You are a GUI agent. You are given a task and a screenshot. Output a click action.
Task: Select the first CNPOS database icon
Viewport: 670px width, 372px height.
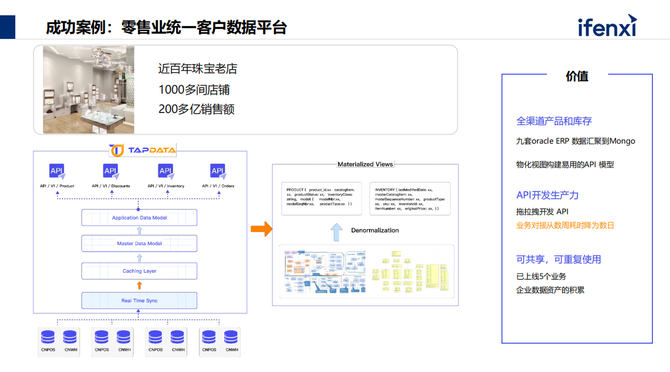48,338
